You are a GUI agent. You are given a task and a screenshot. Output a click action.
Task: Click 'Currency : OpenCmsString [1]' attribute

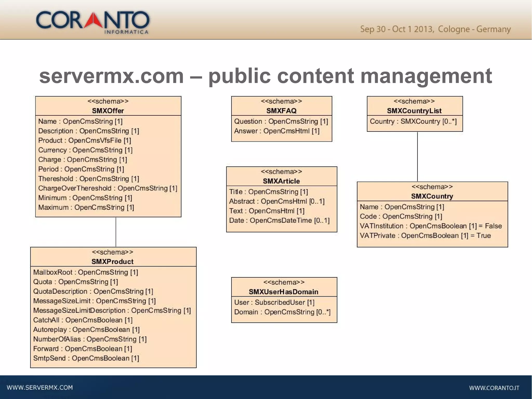[x=85, y=150]
